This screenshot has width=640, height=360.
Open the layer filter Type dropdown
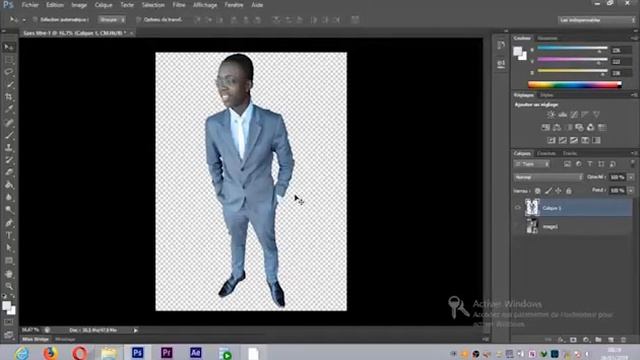(x=532, y=164)
